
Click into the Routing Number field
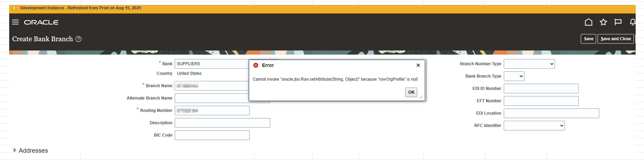coord(212,110)
